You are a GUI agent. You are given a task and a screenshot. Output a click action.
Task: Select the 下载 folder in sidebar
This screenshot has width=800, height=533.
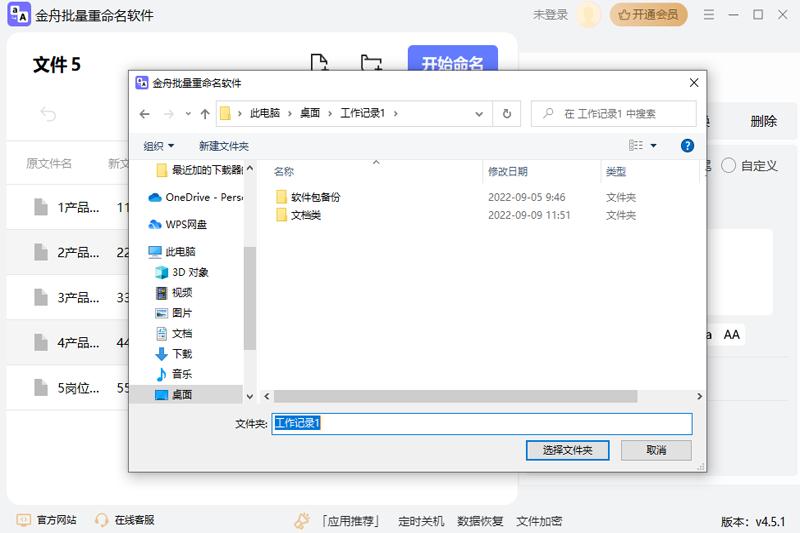(181, 354)
